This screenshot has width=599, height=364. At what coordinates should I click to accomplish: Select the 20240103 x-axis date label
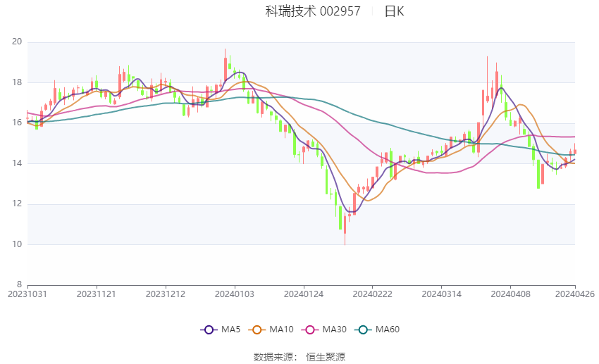tap(235, 294)
